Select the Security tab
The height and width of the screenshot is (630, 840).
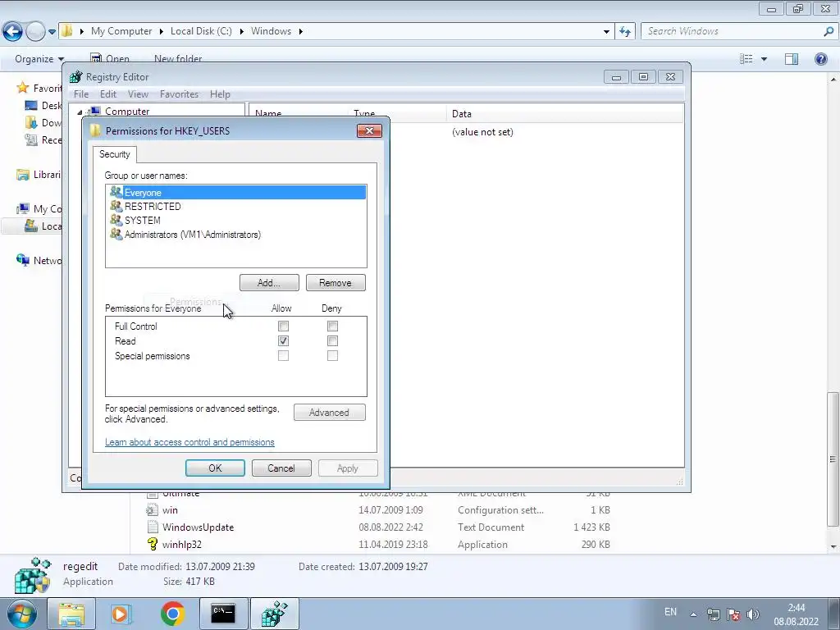(115, 154)
